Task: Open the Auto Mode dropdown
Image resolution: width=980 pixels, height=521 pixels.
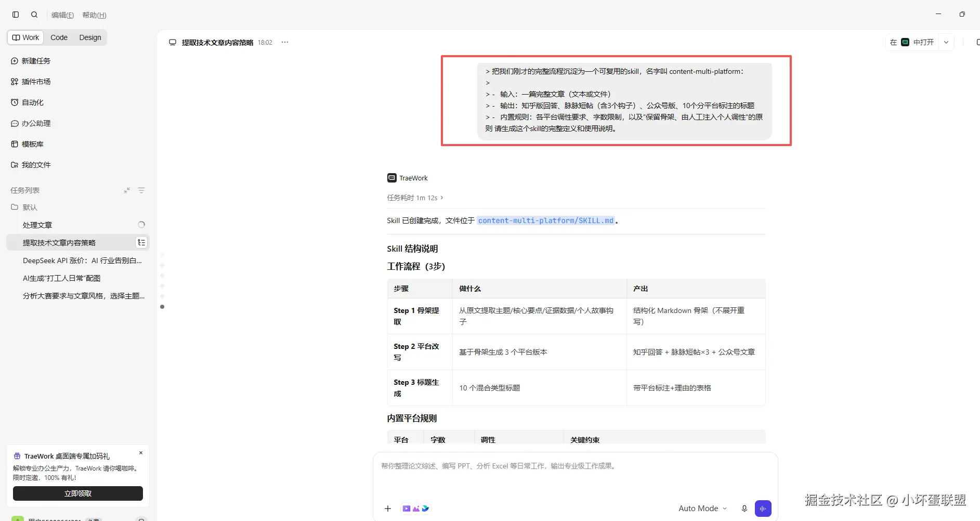Action: [x=702, y=509]
